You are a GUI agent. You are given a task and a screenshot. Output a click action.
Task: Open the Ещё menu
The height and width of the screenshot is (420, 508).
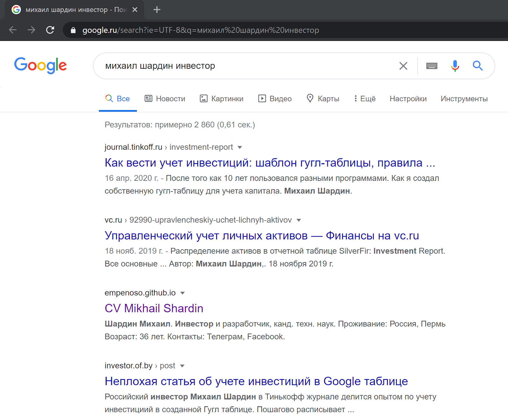coord(365,99)
